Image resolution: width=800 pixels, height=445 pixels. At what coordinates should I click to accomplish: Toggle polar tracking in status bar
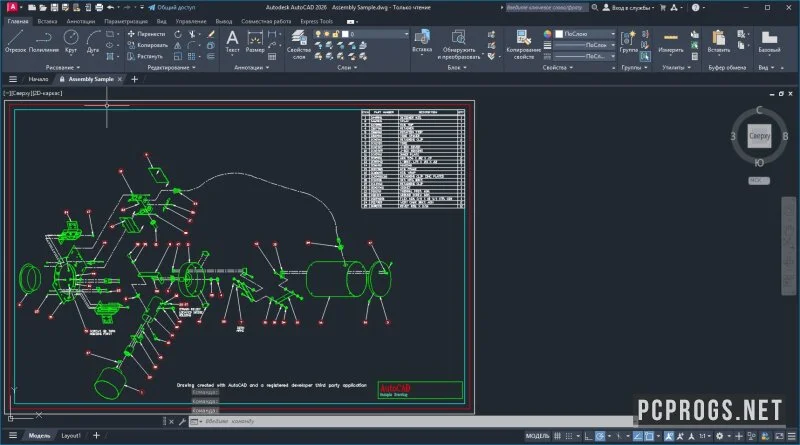(x=600, y=436)
